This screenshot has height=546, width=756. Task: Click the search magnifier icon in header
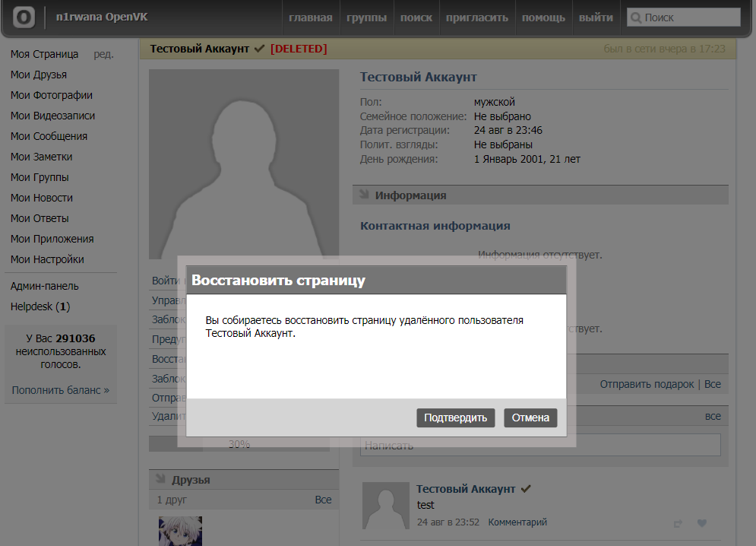636,17
